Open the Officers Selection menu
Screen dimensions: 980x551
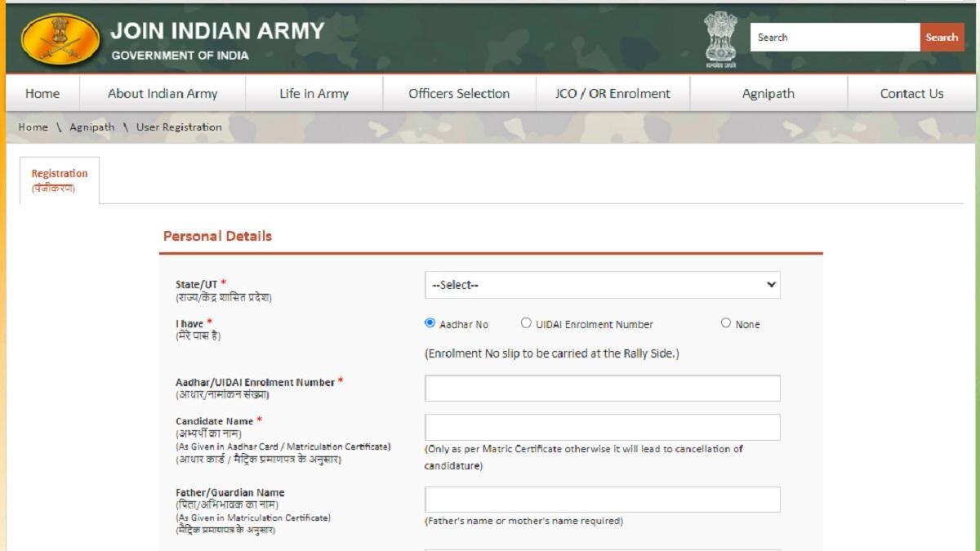pos(458,93)
